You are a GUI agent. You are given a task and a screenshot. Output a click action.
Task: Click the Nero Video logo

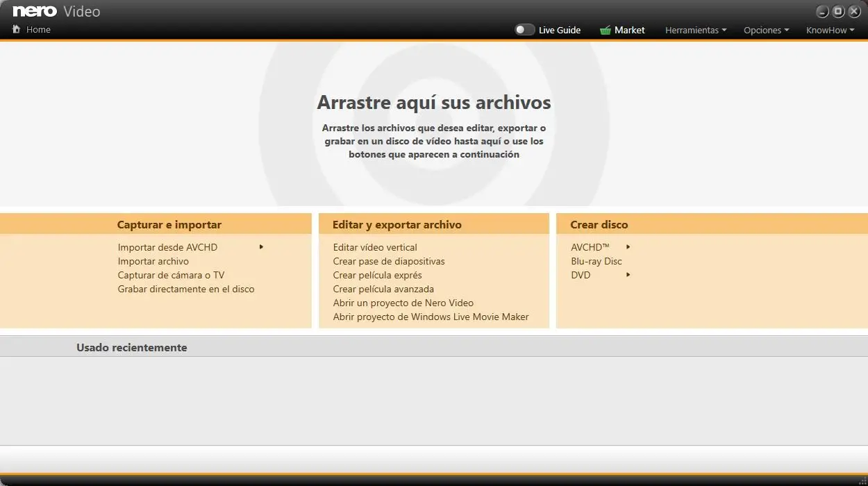click(56, 11)
